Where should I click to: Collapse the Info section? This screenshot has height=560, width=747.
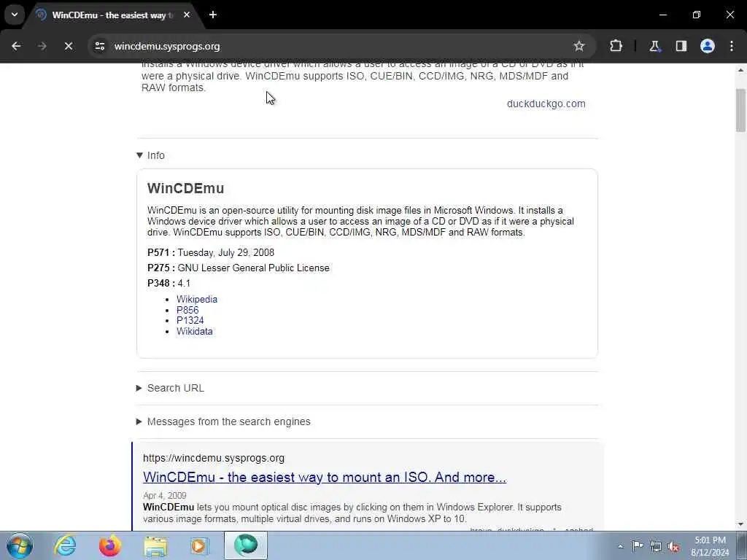point(150,155)
